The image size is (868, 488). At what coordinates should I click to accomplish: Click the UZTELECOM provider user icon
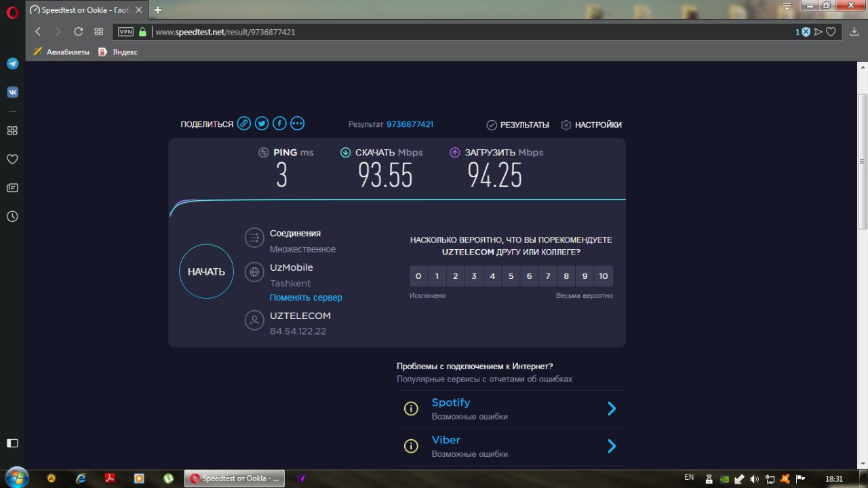254,320
